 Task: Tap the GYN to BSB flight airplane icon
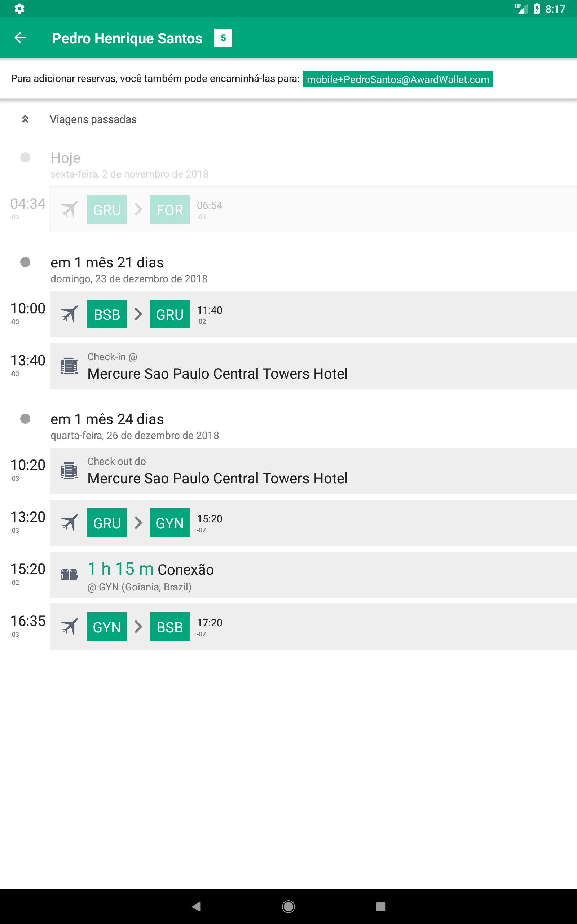pos(70,626)
